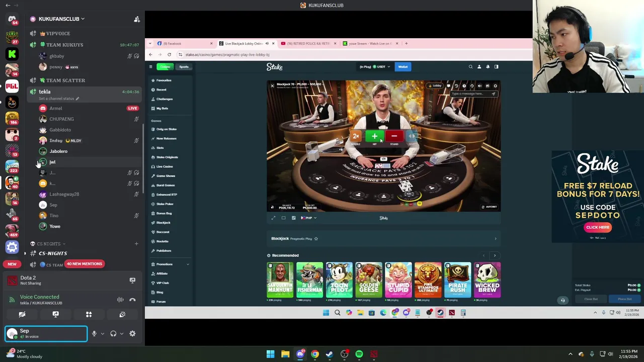
Task: Click green Hit button in blackjack
Action: (374, 136)
